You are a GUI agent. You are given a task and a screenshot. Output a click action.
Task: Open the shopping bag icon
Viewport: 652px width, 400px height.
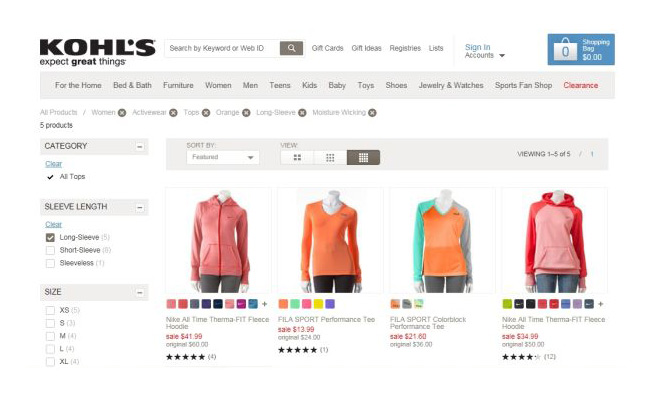[x=566, y=50]
